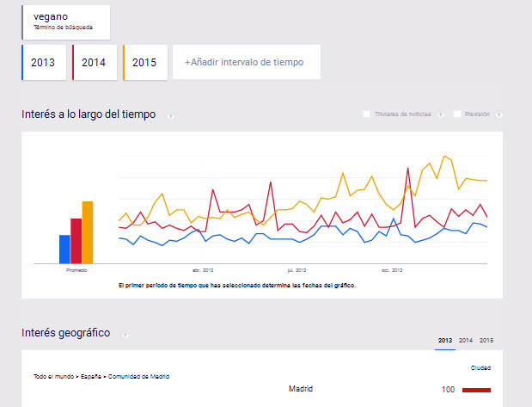
Task: Select the abr. 2013 axis label
Action: 203,270
